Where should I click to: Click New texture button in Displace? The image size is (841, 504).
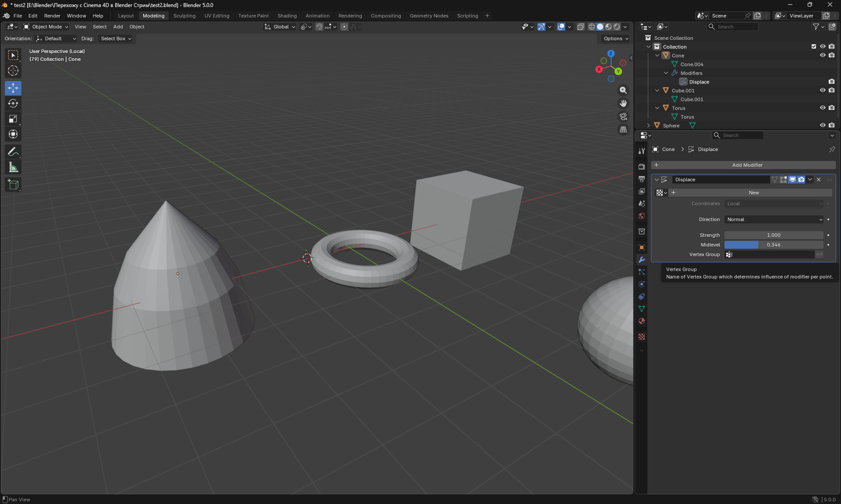click(753, 193)
